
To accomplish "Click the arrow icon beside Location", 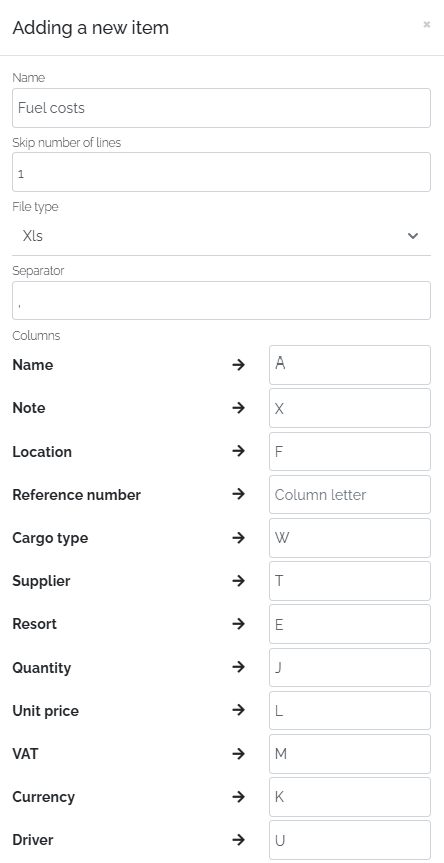I will [x=238, y=451].
